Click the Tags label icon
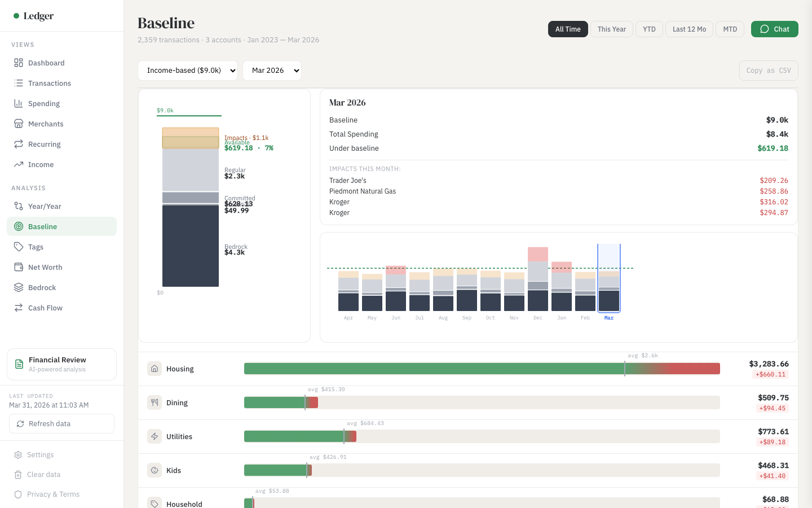 (x=17, y=247)
